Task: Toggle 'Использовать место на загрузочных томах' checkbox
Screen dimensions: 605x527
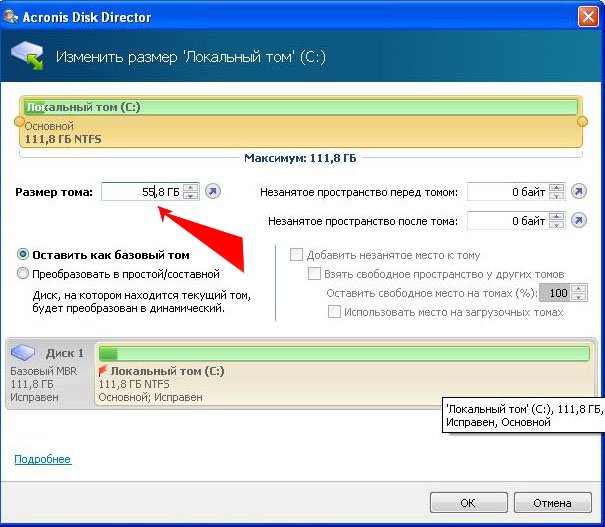Action: (335, 312)
